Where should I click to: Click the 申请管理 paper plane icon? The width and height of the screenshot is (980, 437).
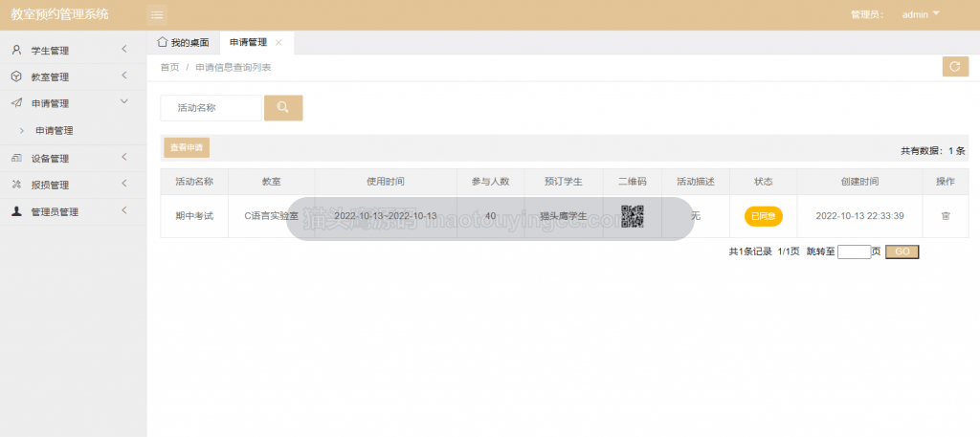point(17,103)
